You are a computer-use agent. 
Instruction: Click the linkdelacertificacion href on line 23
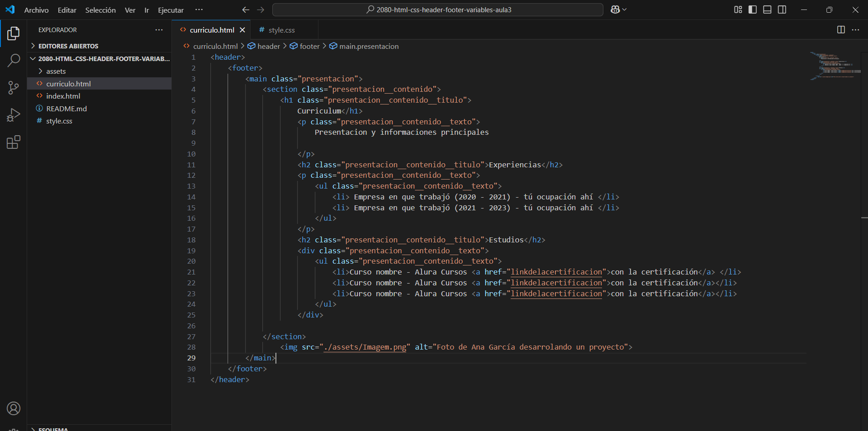556,294
